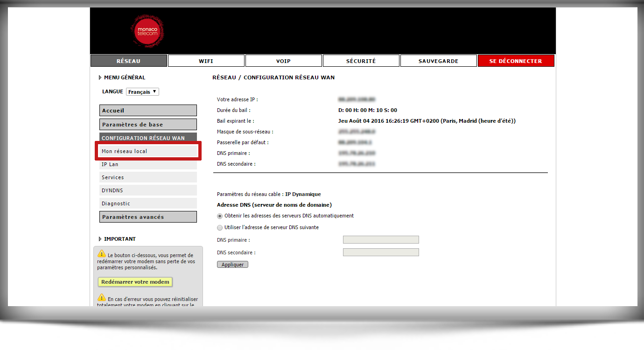Open the LANGUE dropdown set to Français
644x350 pixels.
pos(142,92)
